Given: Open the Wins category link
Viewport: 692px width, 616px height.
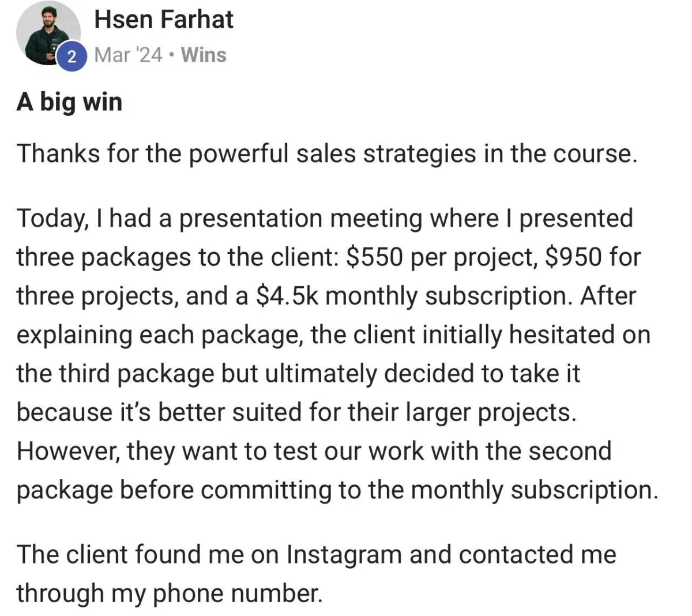Looking at the screenshot, I should (x=204, y=55).
